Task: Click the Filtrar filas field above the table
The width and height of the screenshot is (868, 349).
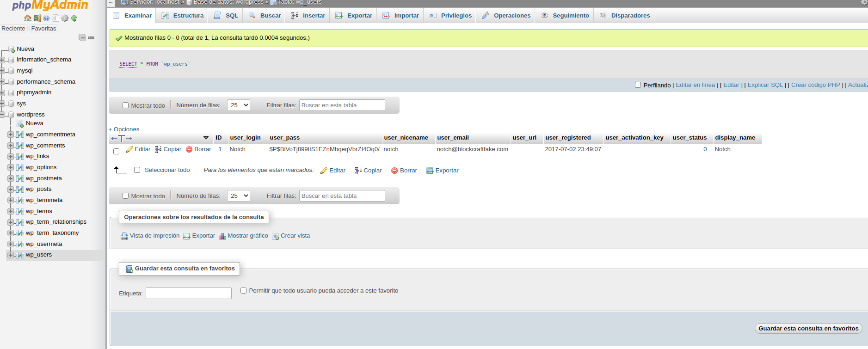Action: [342, 105]
